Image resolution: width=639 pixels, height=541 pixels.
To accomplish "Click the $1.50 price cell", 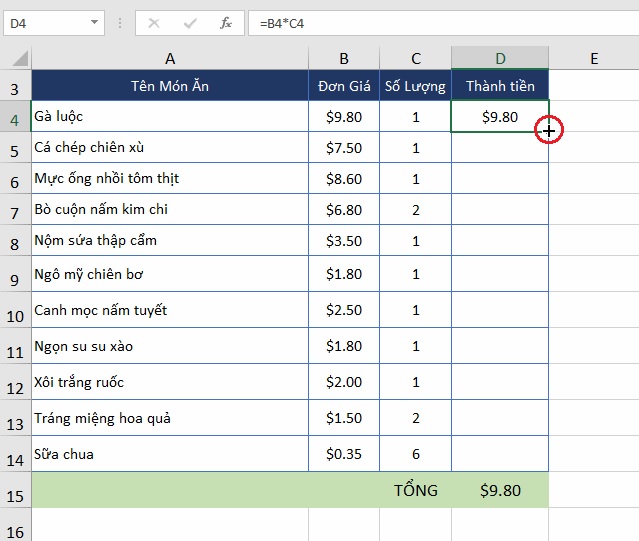I will point(344,418).
